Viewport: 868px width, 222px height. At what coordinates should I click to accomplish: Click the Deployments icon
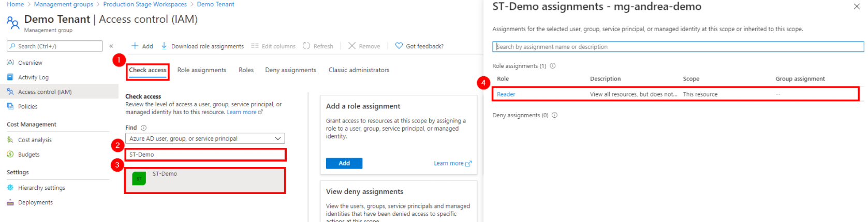tap(10, 202)
